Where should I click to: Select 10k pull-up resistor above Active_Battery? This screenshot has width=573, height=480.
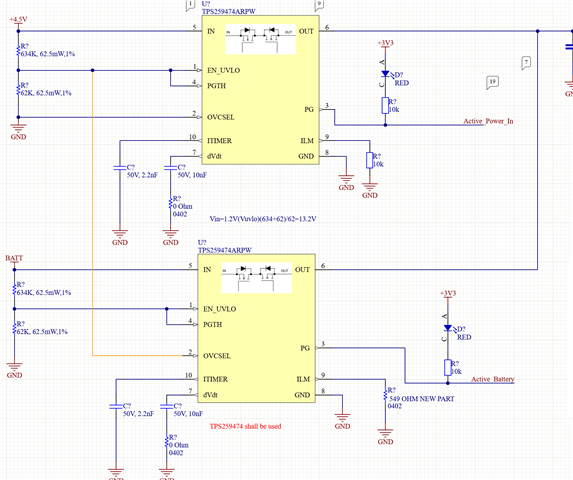(448, 367)
